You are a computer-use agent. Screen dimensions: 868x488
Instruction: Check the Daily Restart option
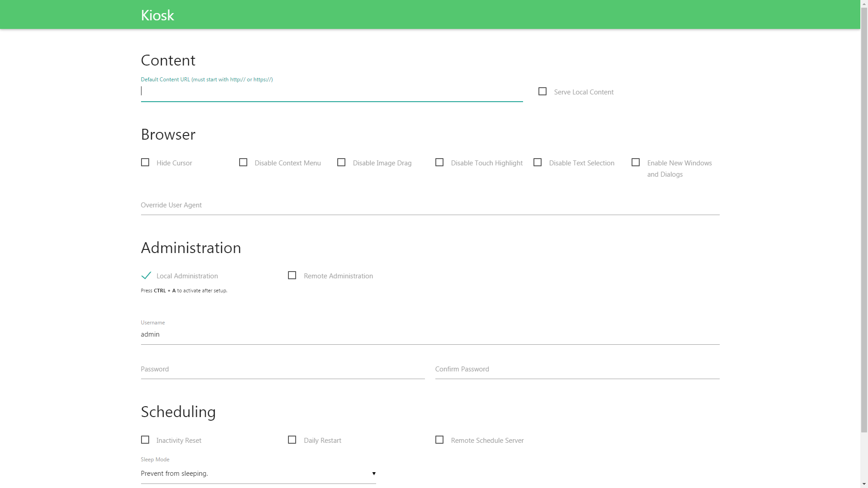(x=292, y=440)
